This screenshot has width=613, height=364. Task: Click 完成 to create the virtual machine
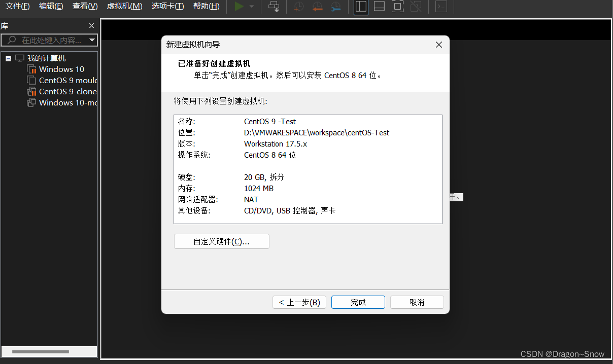(x=358, y=302)
